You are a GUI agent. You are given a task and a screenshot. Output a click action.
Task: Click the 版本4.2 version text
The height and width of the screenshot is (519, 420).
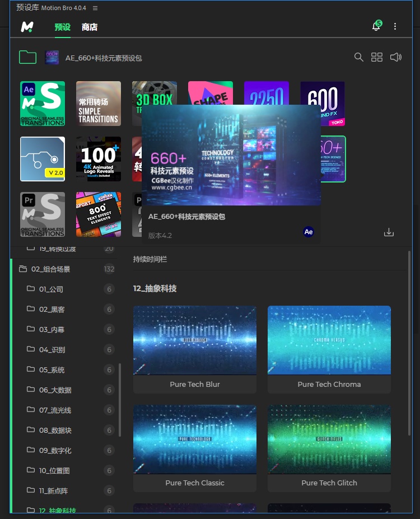tap(160, 236)
